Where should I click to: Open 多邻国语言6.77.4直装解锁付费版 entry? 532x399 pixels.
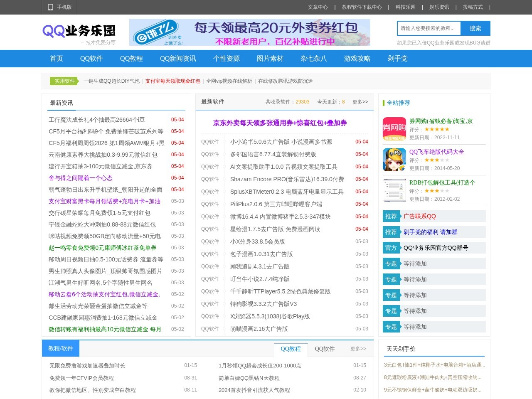[273, 154]
